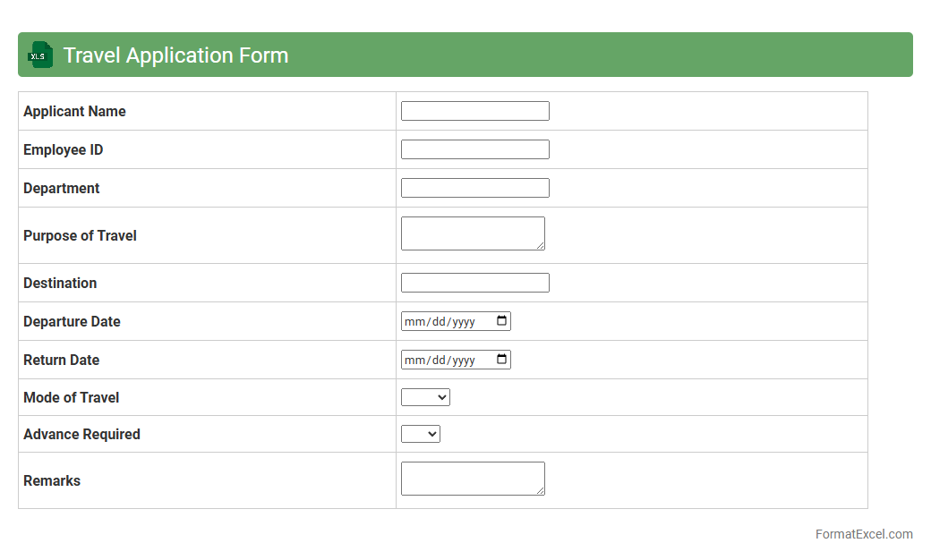
Task: Click the Travel Application Form title
Action: tap(175, 55)
